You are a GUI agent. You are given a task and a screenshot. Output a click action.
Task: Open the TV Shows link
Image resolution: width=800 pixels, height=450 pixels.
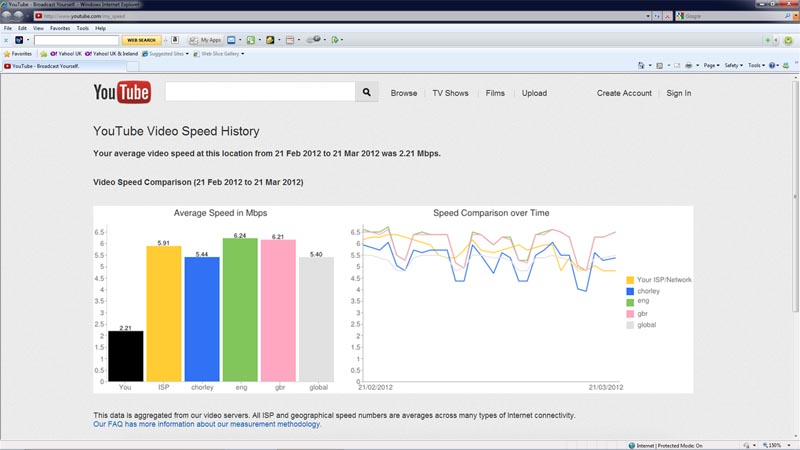pyautogui.click(x=450, y=93)
